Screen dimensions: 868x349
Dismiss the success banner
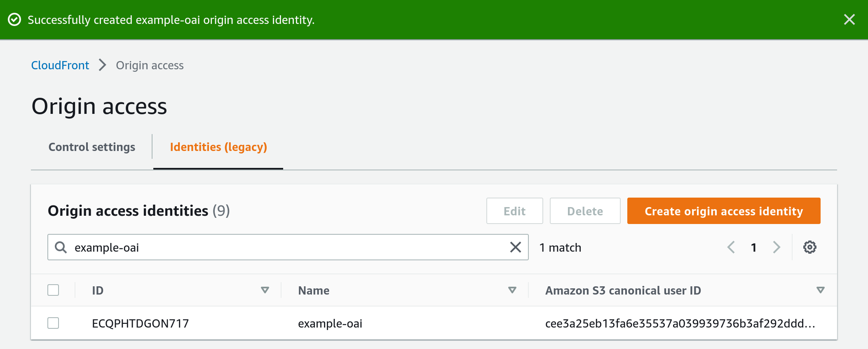tap(849, 19)
